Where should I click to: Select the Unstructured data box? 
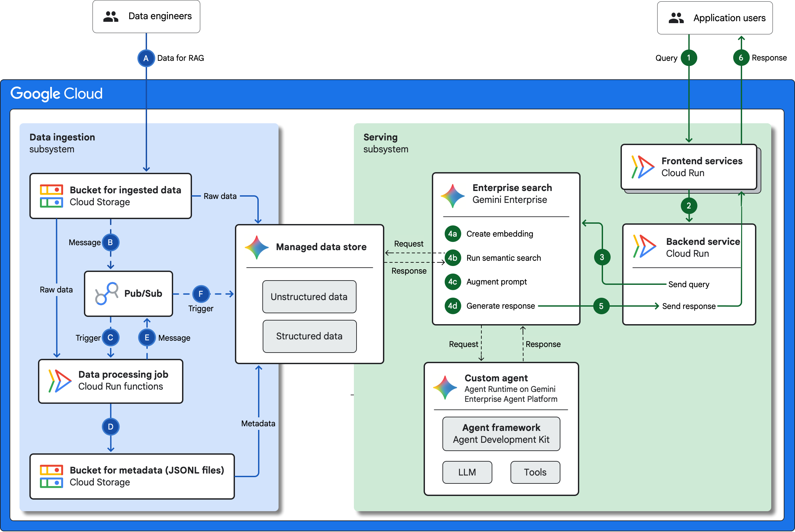point(309,296)
